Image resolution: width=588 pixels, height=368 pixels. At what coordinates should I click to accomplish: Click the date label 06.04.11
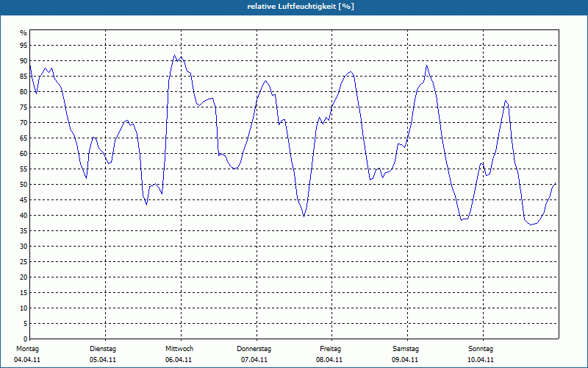[179, 360]
